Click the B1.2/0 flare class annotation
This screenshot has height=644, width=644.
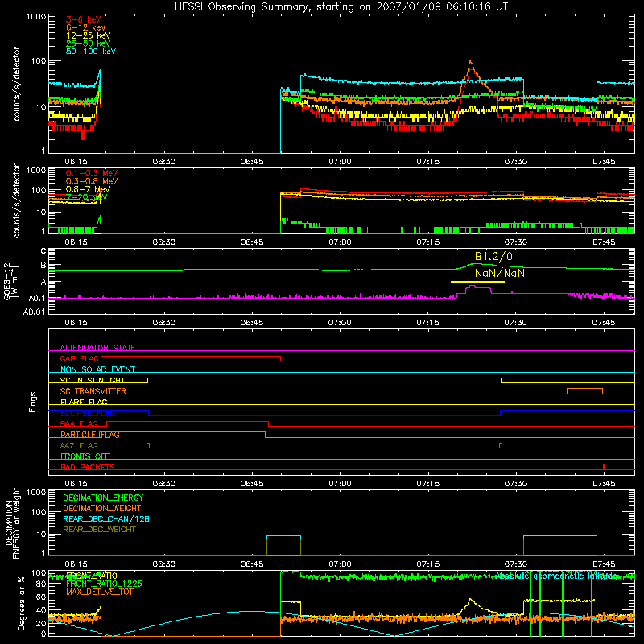coord(493,257)
